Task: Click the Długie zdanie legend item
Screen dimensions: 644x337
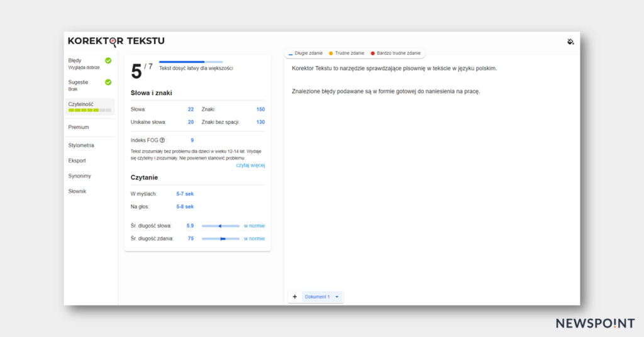Action: pos(306,53)
